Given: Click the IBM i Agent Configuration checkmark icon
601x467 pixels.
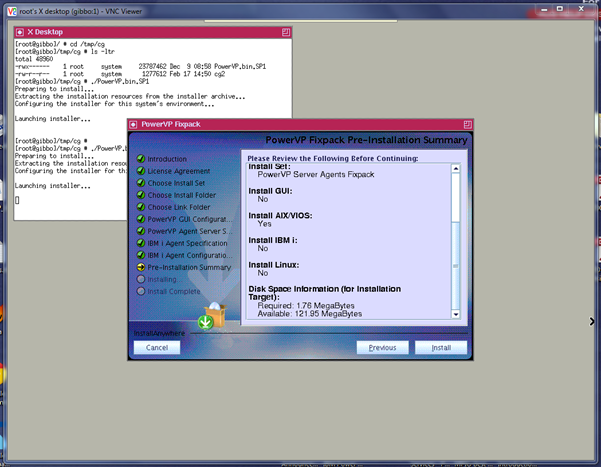Looking at the screenshot, I should [141, 255].
